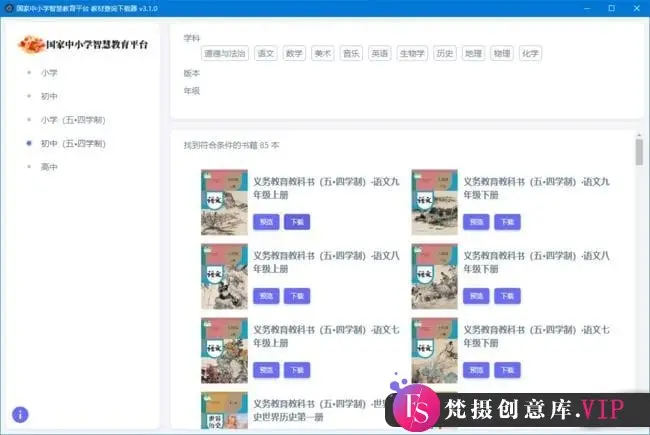
Task: Open cover thumbnail of 语文七年级下册
Action: tap(434, 350)
